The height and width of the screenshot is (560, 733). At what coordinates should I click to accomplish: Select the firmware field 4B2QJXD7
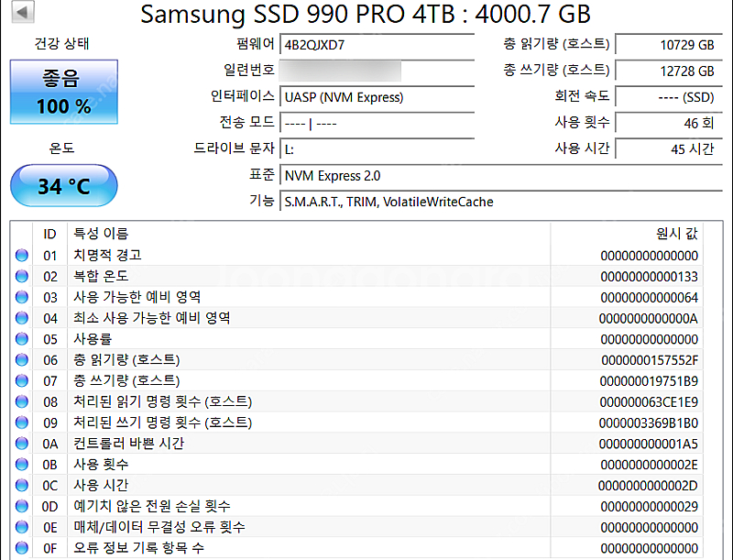(x=377, y=45)
